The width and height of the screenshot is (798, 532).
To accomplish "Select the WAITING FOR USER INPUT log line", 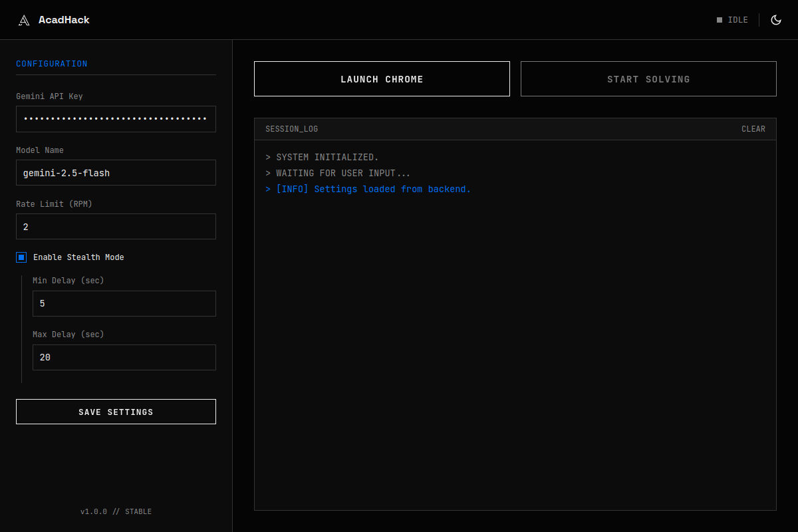I will [338, 173].
